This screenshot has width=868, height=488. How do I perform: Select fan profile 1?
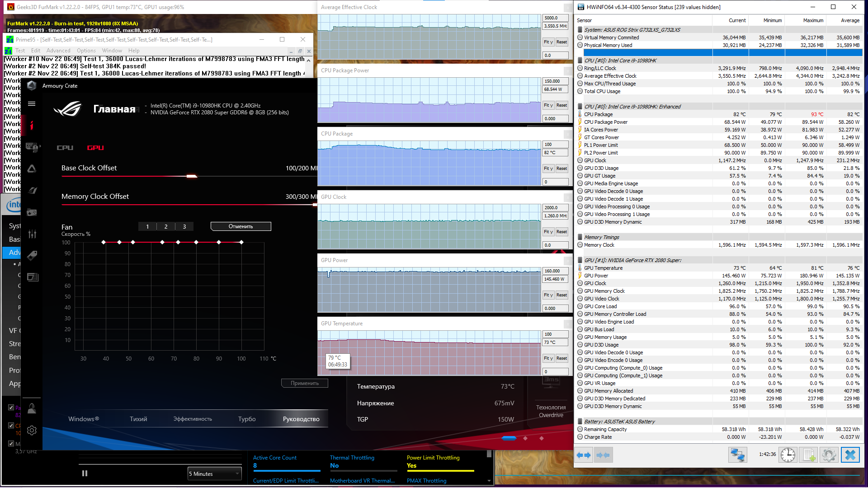tap(147, 226)
